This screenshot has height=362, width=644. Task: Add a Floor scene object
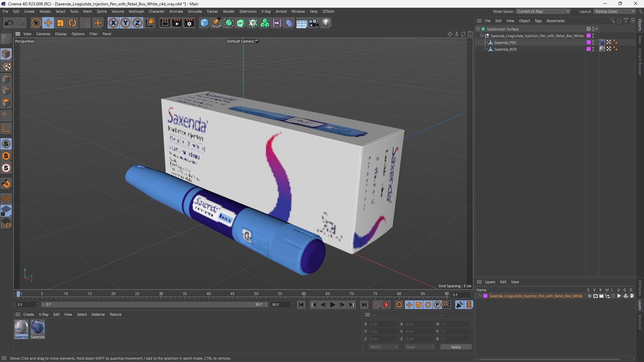pyautogui.click(x=302, y=23)
